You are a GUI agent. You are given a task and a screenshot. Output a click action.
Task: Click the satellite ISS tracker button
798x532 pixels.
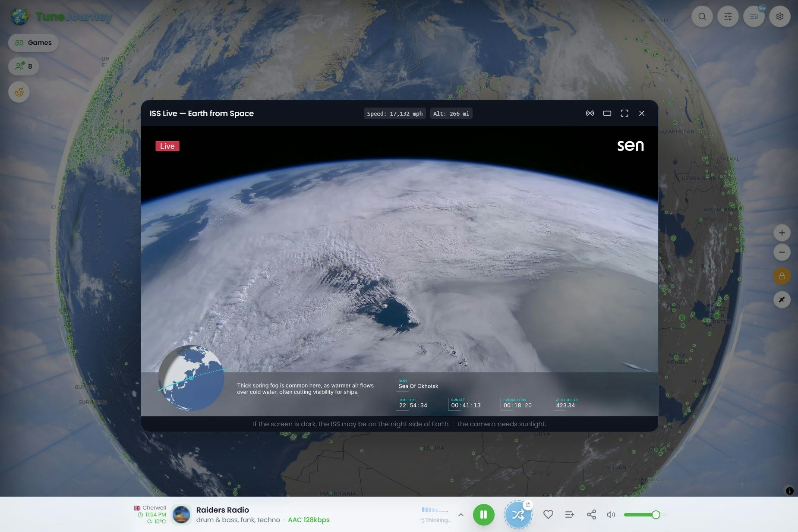(x=782, y=300)
